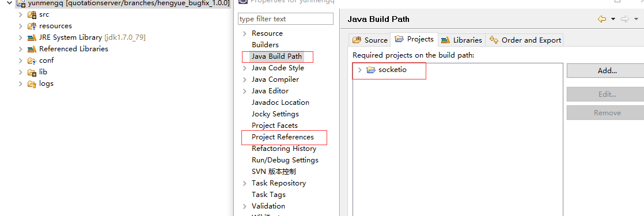The width and height of the screenshot is (644, 216).
Task: Select Project References in the properties list
Action: tap(283, 137)
